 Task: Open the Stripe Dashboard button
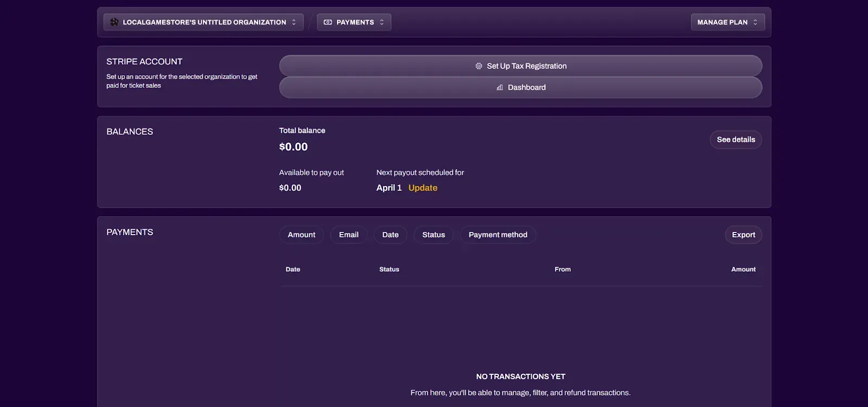521,87
